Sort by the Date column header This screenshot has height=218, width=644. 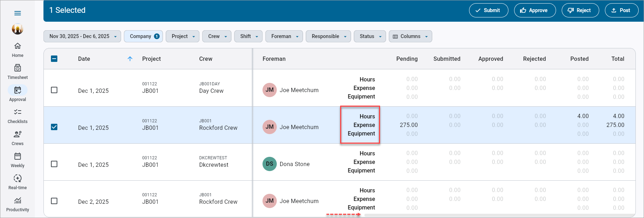(84, 59)
